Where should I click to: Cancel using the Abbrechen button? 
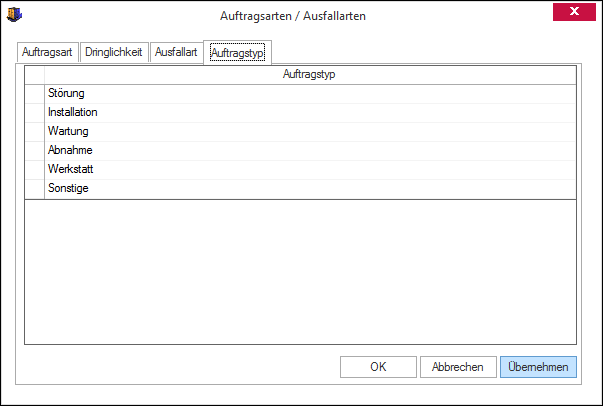click(458, 367)
